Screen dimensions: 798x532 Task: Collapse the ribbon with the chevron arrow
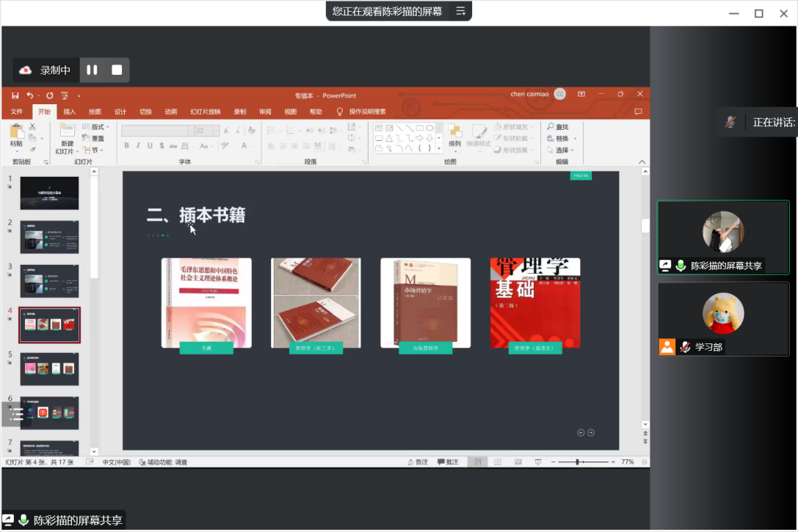pyautogui.click(x=642, y=161)
